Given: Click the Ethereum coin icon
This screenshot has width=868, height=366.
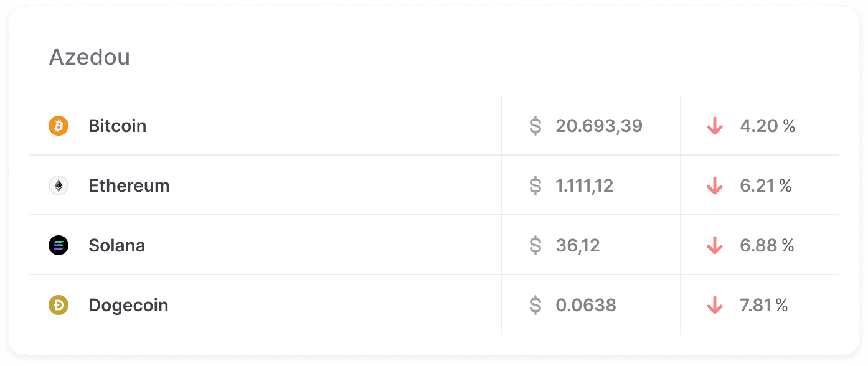Looking at the screenshot, I should tap(57, 185).
